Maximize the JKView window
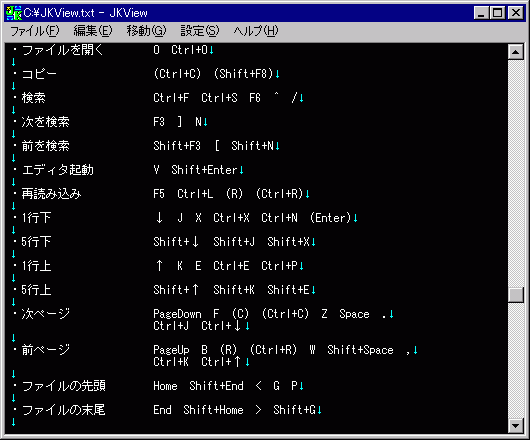The height and width of the screenshot is (440, 530). click(498, 13)
